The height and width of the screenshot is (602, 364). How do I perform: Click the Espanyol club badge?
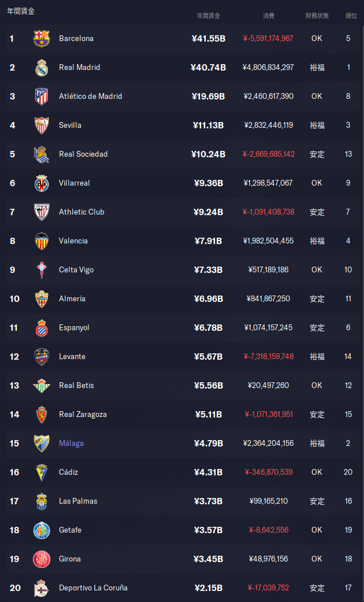tap(42, 328)
